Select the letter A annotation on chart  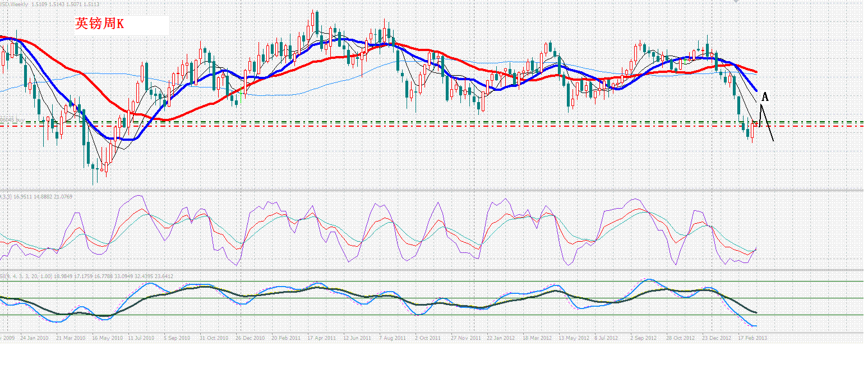click(765, 97)
